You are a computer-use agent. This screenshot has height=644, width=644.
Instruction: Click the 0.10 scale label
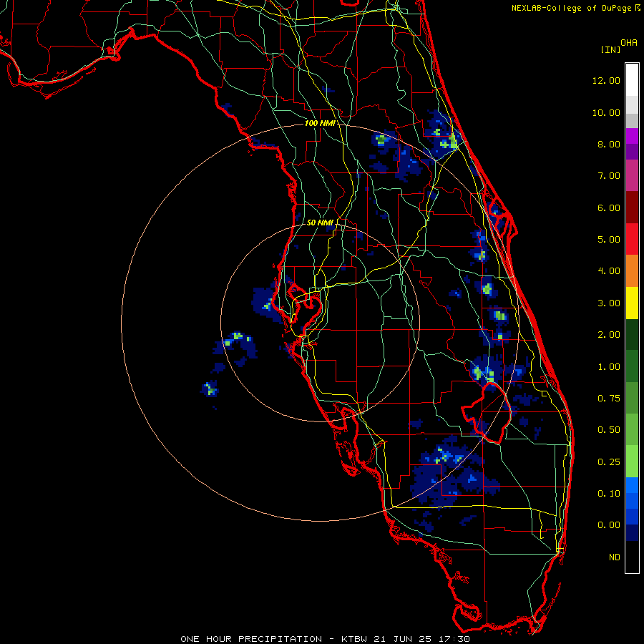tap(609, 494)
